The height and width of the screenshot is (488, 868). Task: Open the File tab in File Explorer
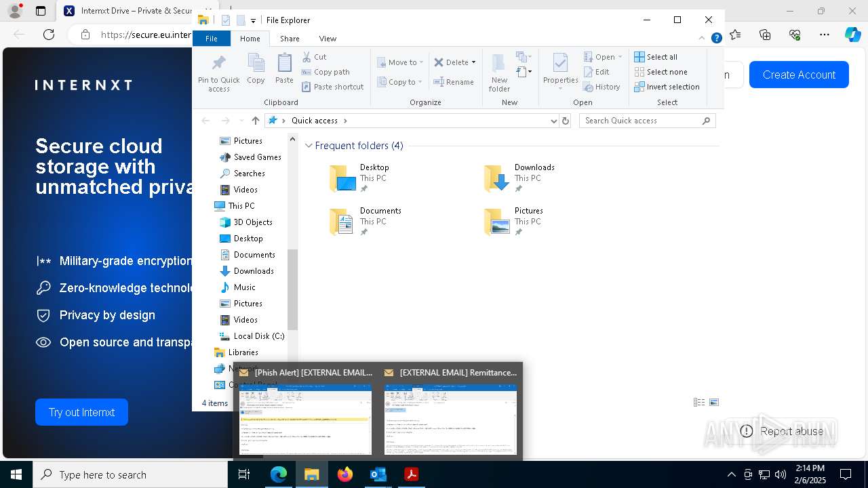[x=212, y=39]
